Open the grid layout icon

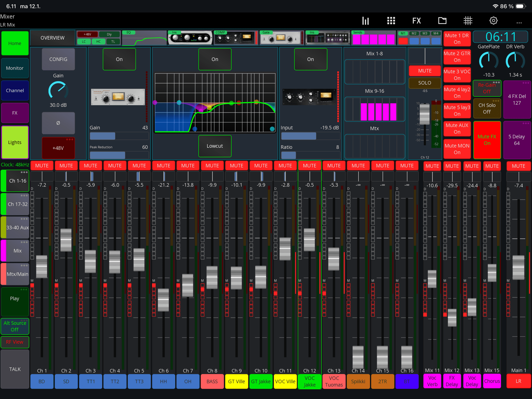[391, 21]
